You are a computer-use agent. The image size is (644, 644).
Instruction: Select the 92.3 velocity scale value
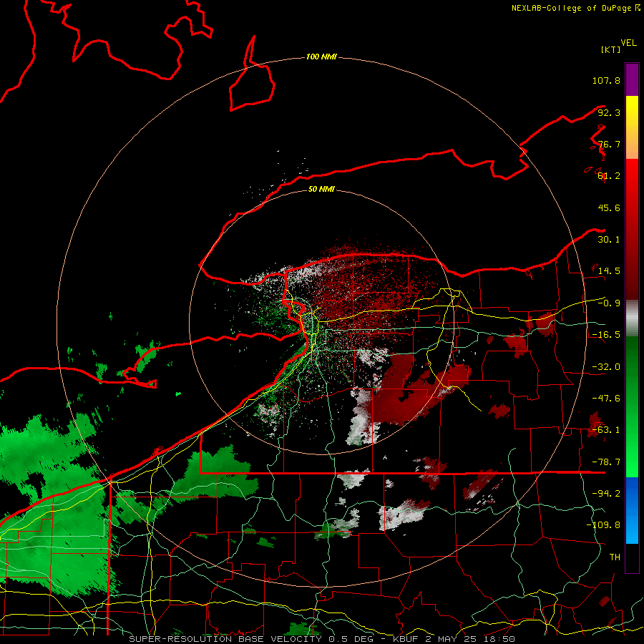click(609, 112)
